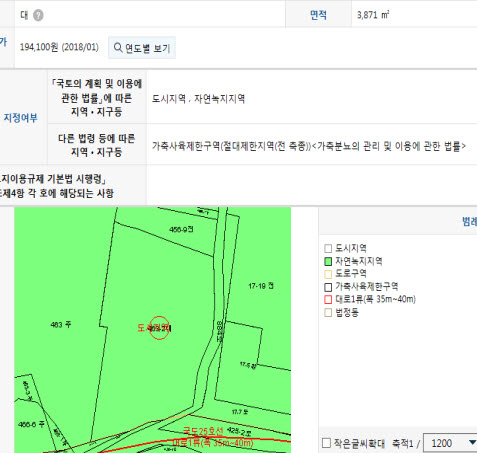Click the 도로구역 legend swatch
477x453 pixels.
pos(328,274)
